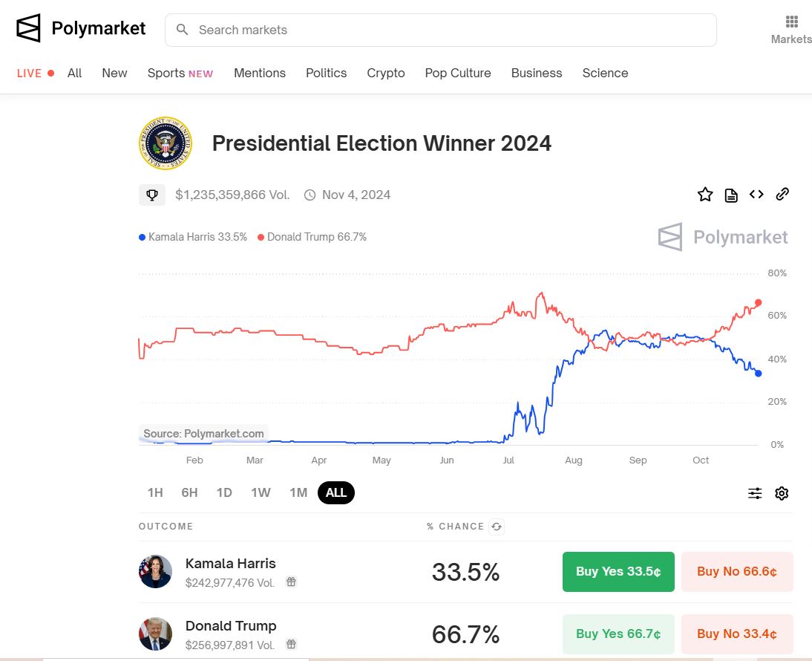812x661 pixels.
Task: Open the document rules icon
Action: pos(731,195)
